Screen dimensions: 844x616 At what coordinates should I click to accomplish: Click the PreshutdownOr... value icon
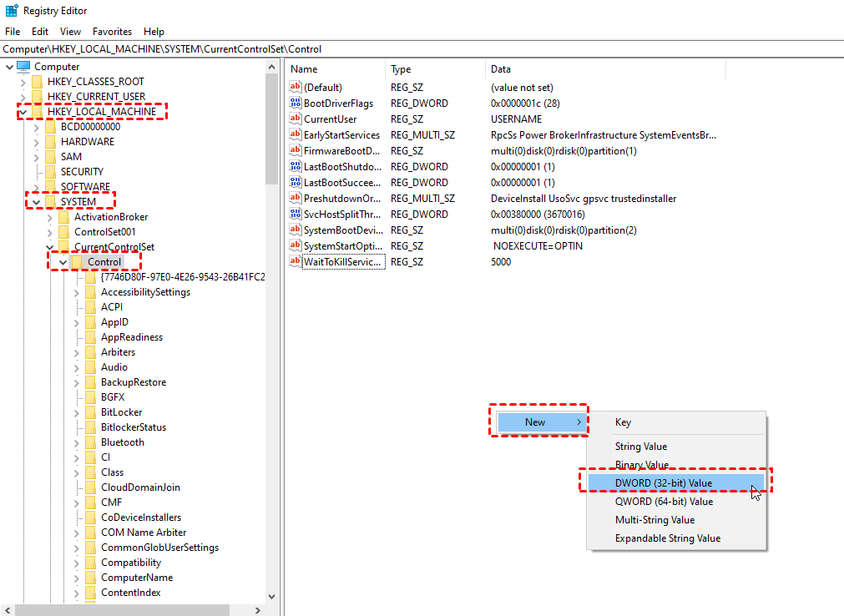pyautogui.click(x=295, y=198)
